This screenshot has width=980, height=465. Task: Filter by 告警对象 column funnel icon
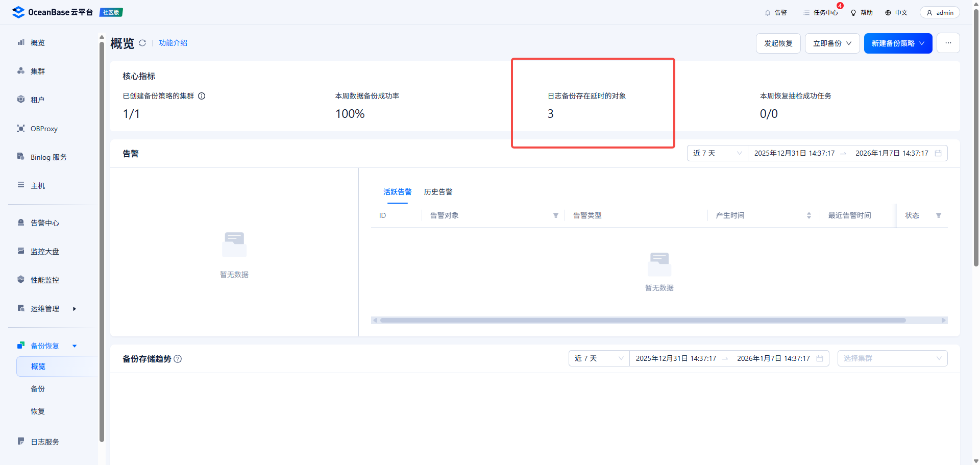tap(555, 215)
